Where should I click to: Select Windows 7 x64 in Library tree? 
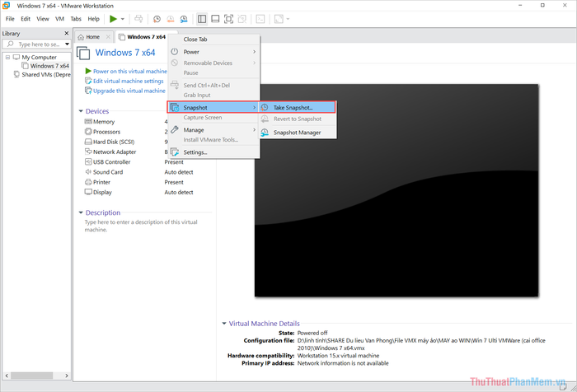click(x=45, y=66)
